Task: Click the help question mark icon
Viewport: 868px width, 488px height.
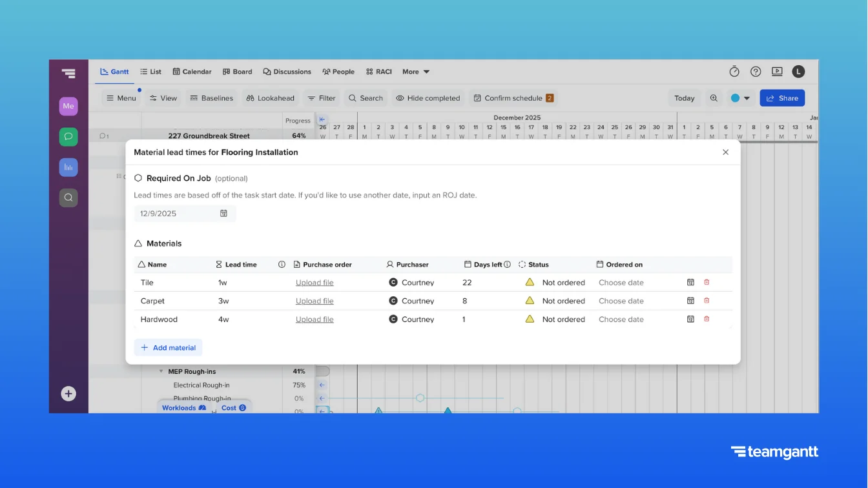Action: 756,71
